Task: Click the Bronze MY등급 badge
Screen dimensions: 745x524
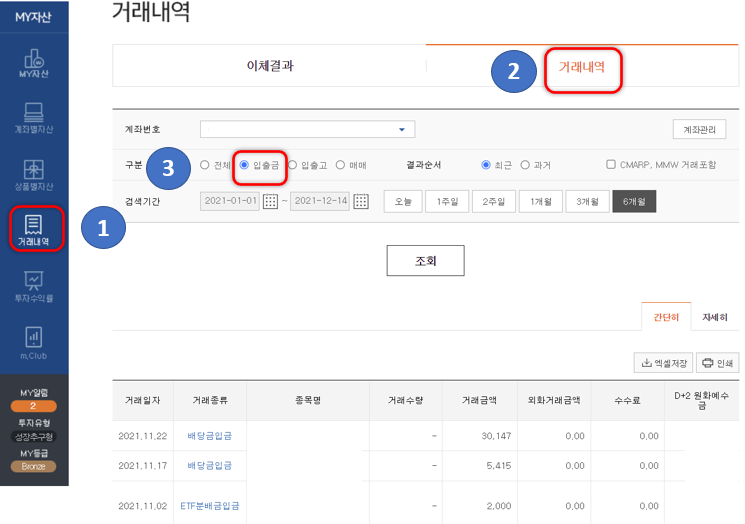Action: [33, 467]
